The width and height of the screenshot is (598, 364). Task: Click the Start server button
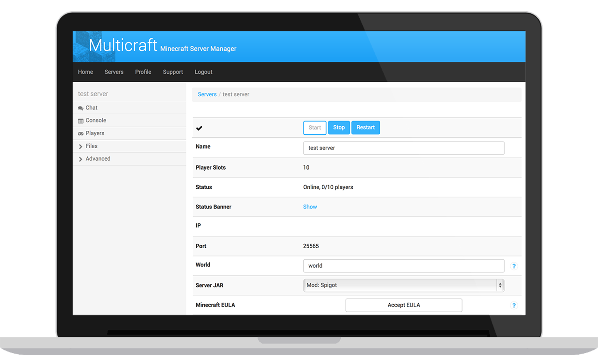tap(315, 128)
